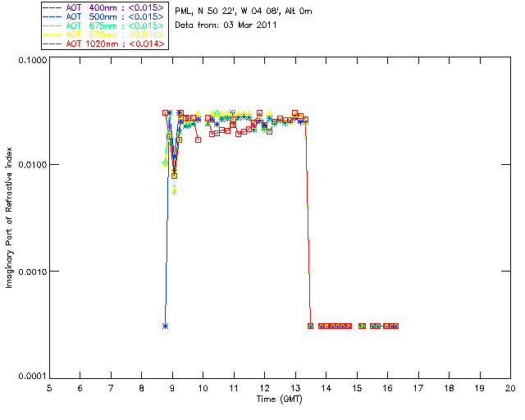Click the AOT 1020nm legend entry
Image resolution: width=525 pixels, height=420 pixels.
pos(103,43)
